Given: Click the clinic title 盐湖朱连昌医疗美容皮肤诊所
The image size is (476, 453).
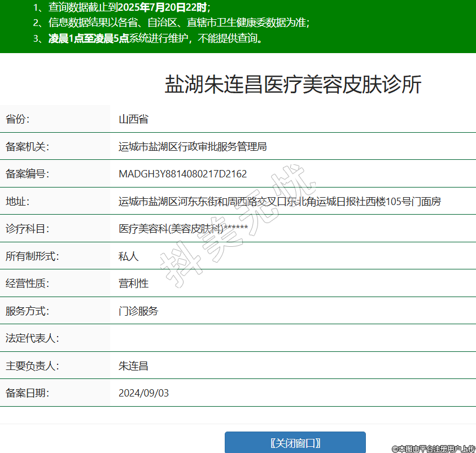Looking at the screenshot, I should click(x=293, y=84).
